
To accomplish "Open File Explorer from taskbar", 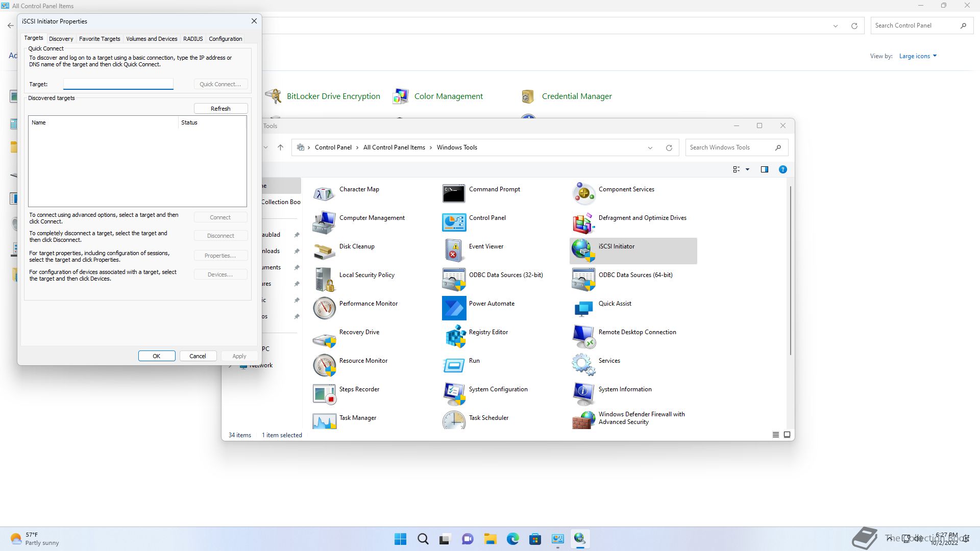I will click(x=491, y=539).
